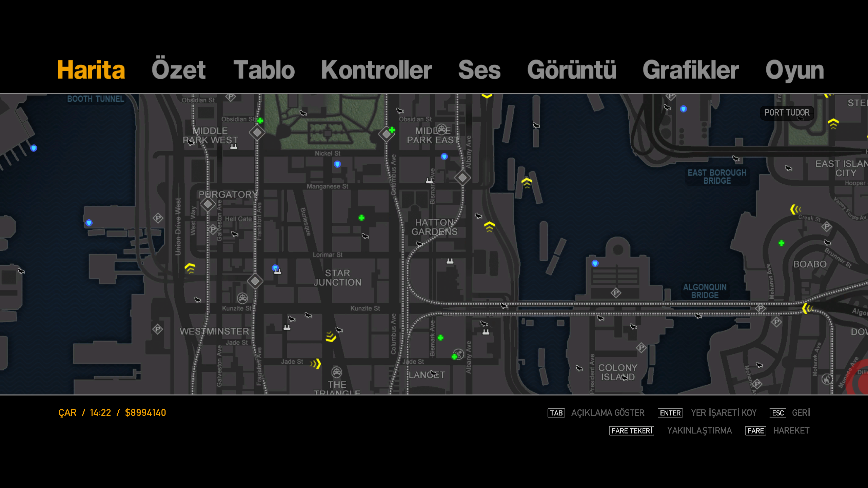The image size is (868, 488).
Task: Select the Manganese St street label
Action: pyautogui.click(x=328, y=186)
